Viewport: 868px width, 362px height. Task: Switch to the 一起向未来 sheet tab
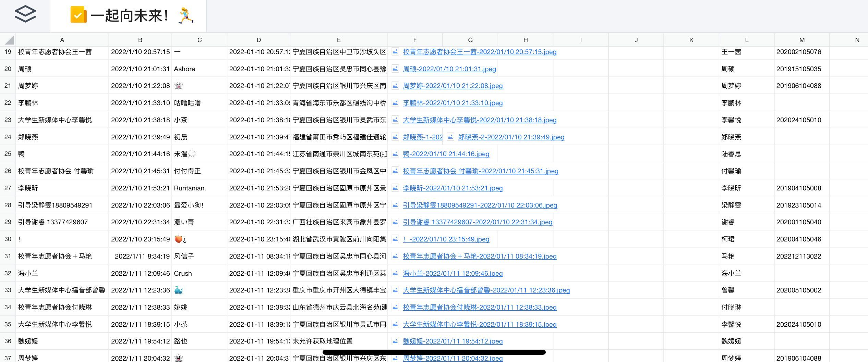coord(129,16)
